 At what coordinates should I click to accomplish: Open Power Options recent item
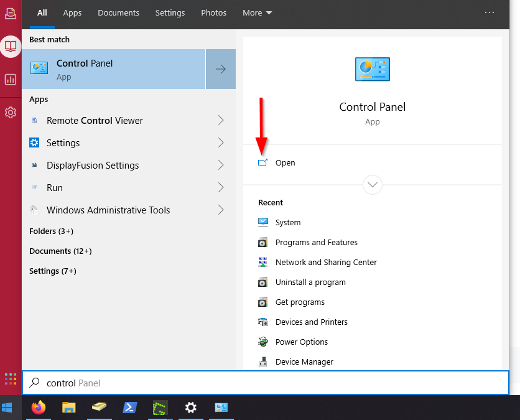pyautogui.click(x=302, y=342)
